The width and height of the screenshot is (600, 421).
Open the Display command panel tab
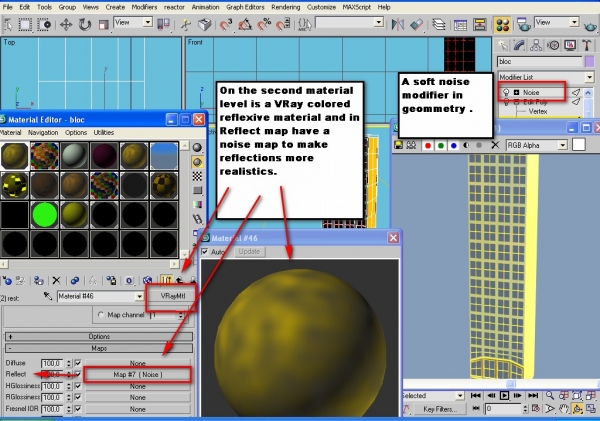tap(570, 46)
